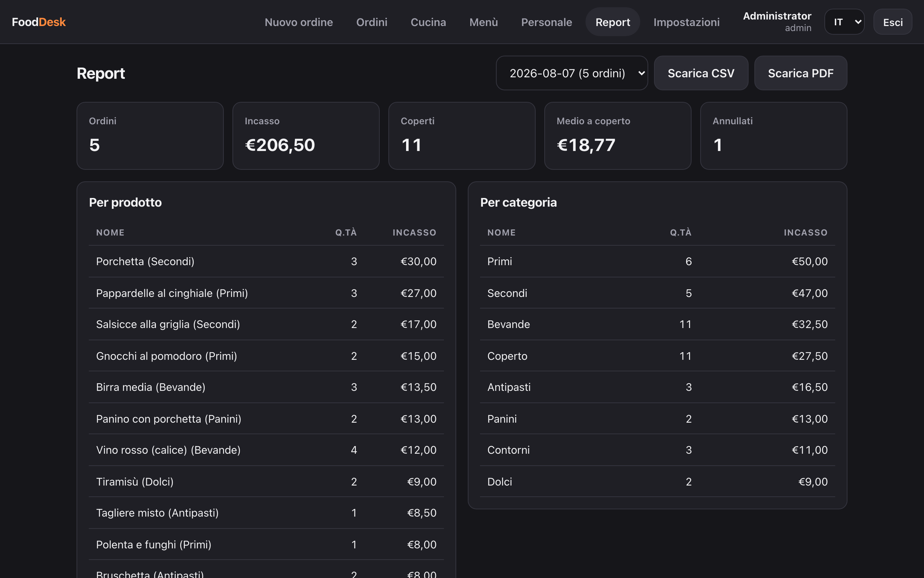Click the FoodDesk logo
This screenshot has width=924, height=578.
39,22
